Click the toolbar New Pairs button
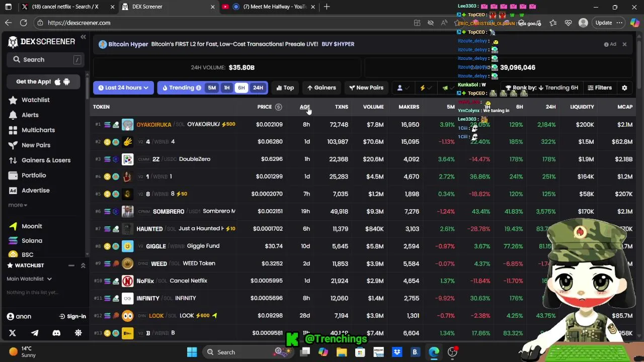 [366, 87]
